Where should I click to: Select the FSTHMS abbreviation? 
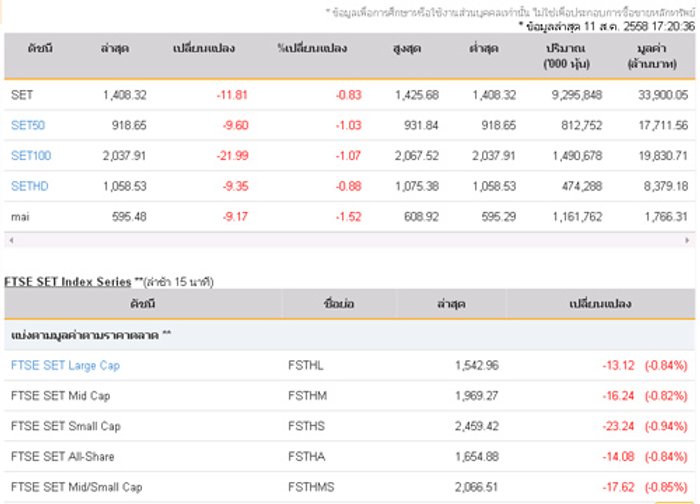tap(311, 487)
